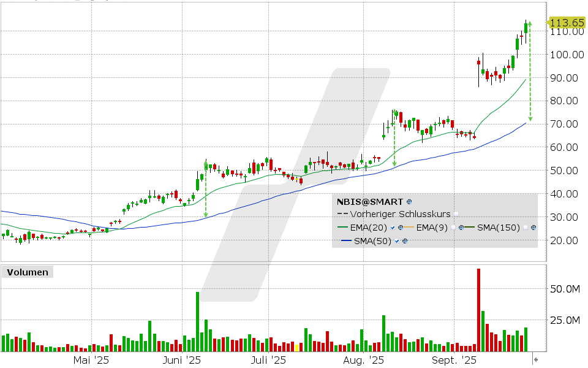Enable the SMA(150) checkbox
The image size is (588, 368).
click(x=525, y=228)
